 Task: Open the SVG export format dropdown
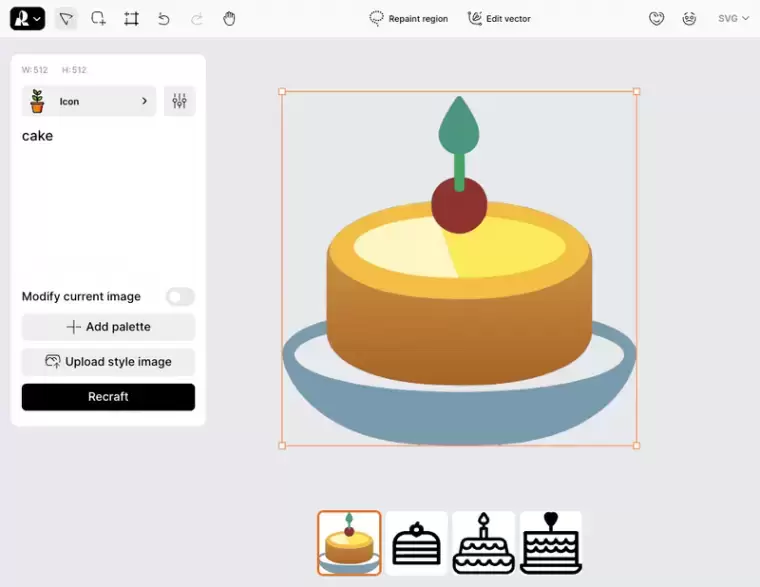coord(733,18)
